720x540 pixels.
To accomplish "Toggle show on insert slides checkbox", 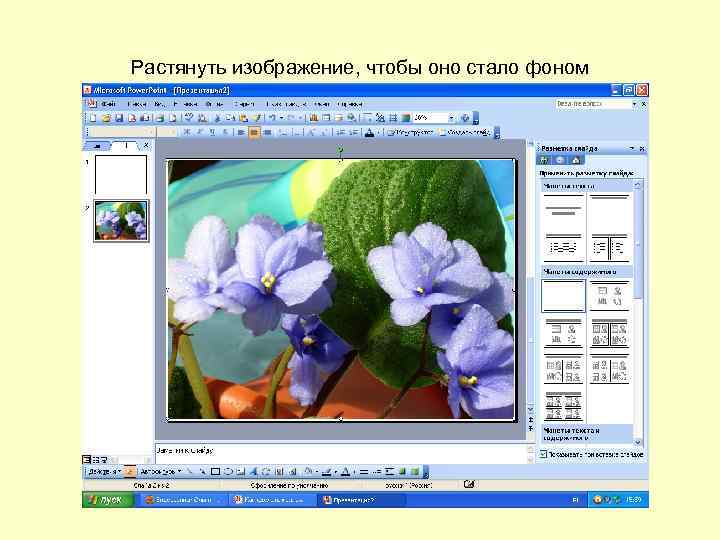I will [543, 454].
